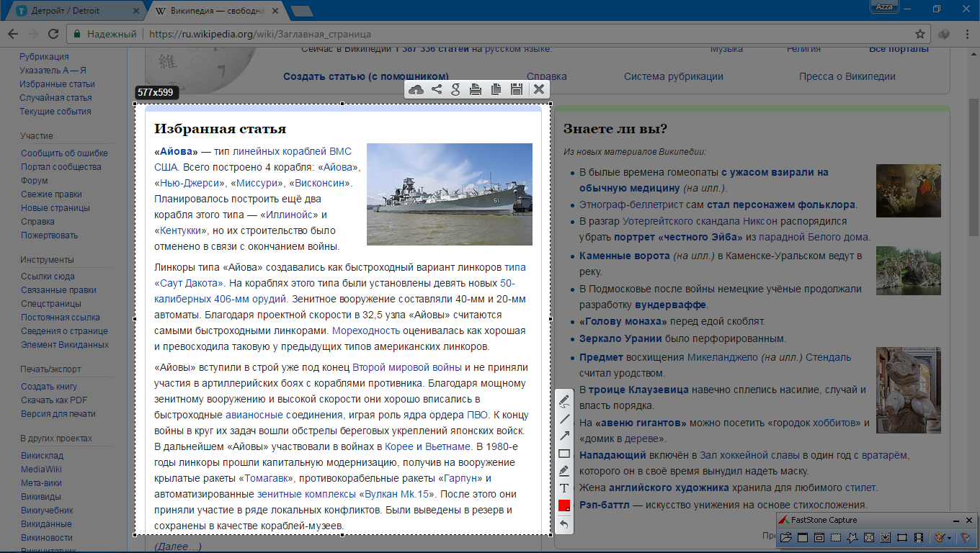The height and width of the screenshot is (553, 980).
Task: Open the Викисклад project link
Action: (x=42, y=456)
